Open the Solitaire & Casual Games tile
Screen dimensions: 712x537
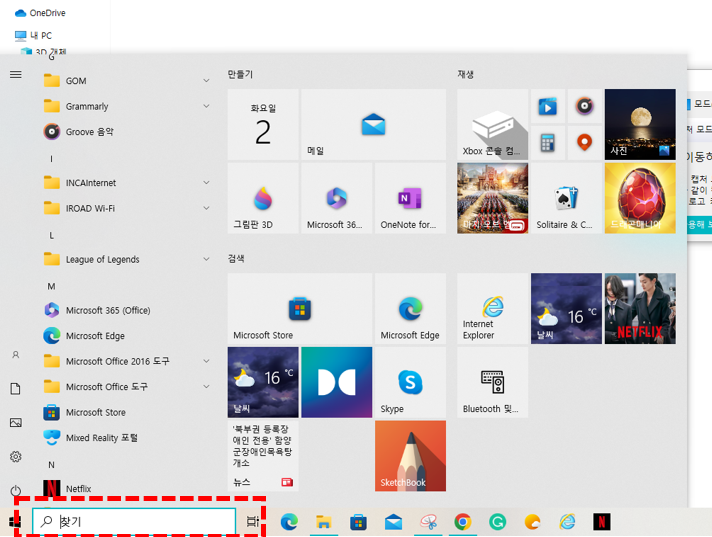tap(566, 198)
